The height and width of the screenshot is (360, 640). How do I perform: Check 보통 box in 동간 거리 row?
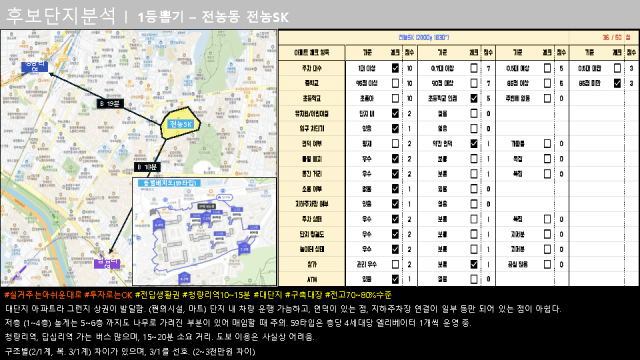tap(473, 174)
